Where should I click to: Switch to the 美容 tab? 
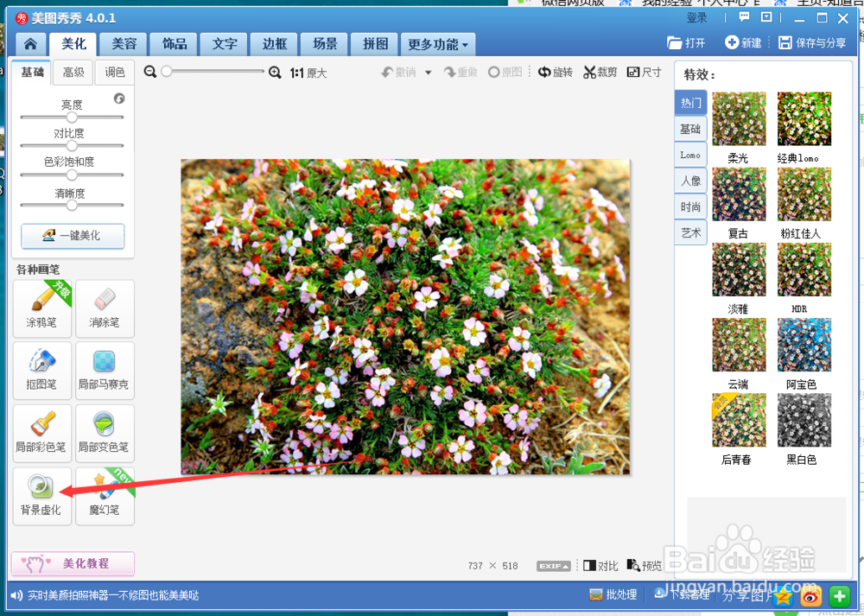[x=124, y=44]
